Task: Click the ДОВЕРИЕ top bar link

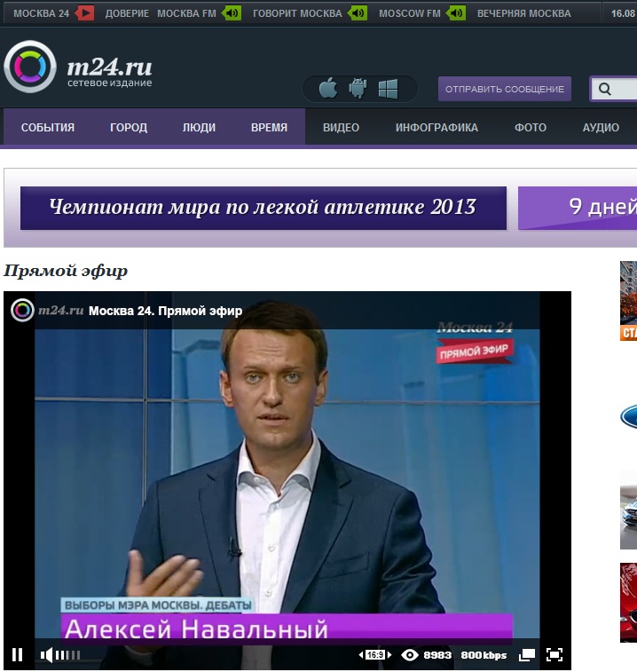Action: point(127,13)
